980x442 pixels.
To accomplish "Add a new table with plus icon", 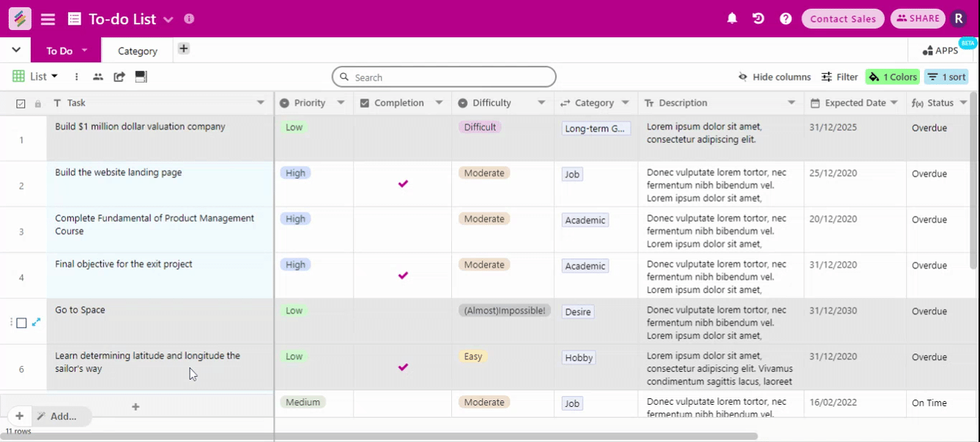I will [183, 49].
